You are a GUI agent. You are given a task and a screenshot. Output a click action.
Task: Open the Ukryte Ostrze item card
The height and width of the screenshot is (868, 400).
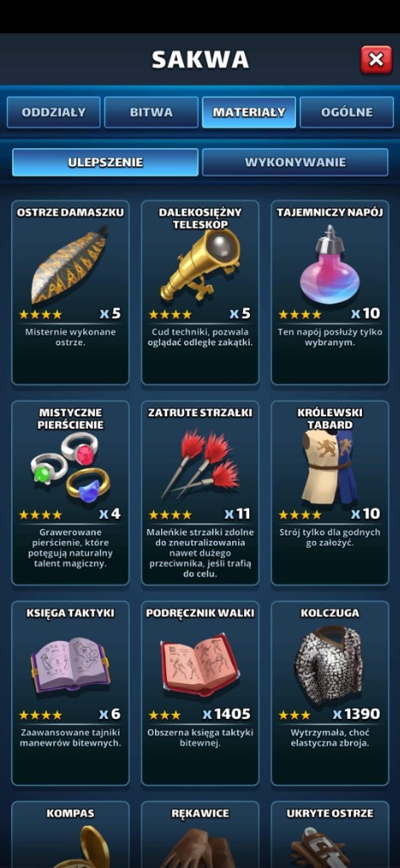[x=330, y=835]
